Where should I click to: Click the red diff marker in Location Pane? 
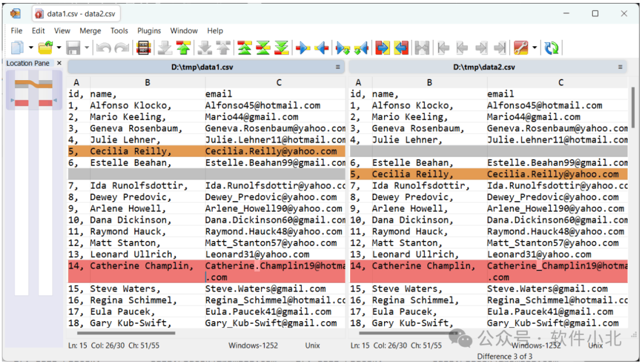33,103
